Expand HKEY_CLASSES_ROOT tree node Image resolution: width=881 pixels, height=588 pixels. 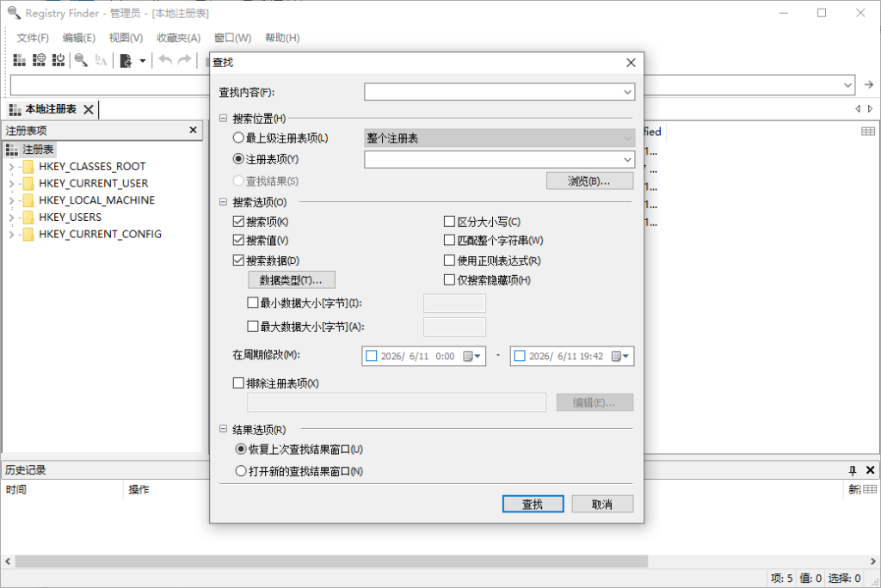tap(11, 167)
